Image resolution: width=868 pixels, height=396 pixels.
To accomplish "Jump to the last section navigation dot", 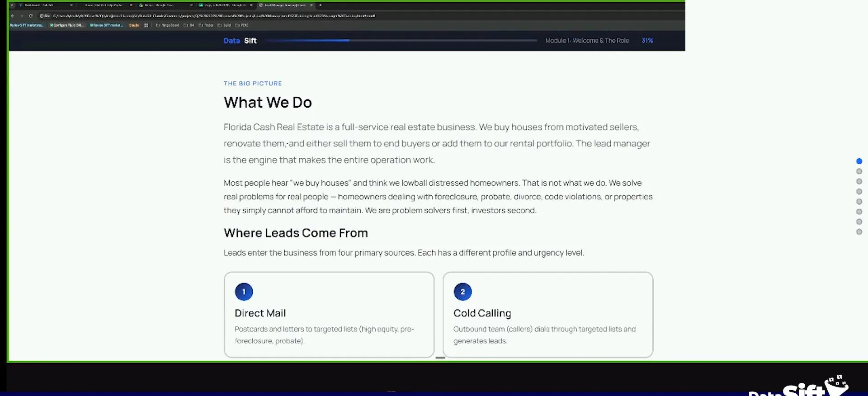I will coord(859,232).
